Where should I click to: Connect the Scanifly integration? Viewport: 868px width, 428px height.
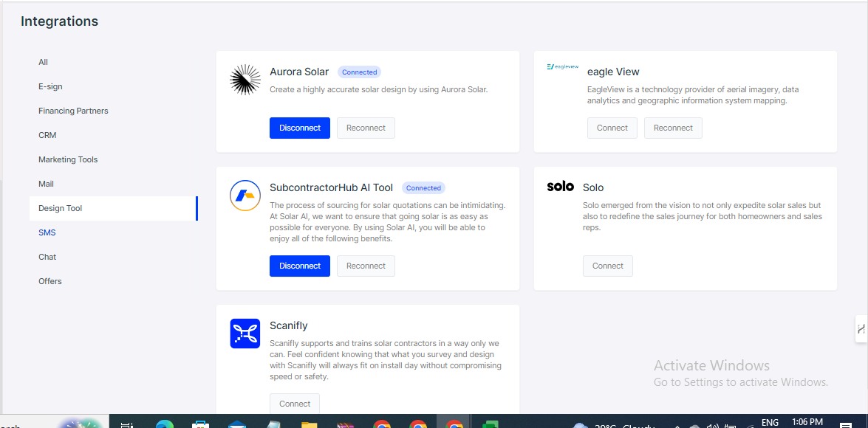pos(295,404)
